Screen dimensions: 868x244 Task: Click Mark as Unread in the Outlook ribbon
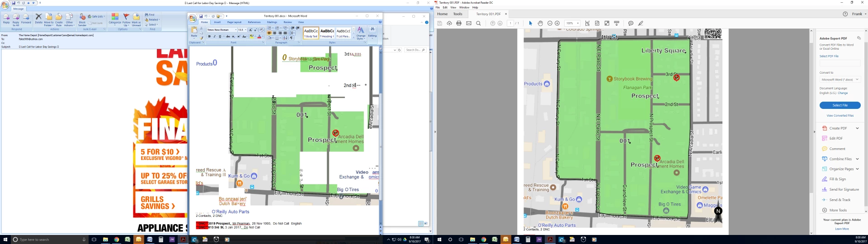click(136, 19)
